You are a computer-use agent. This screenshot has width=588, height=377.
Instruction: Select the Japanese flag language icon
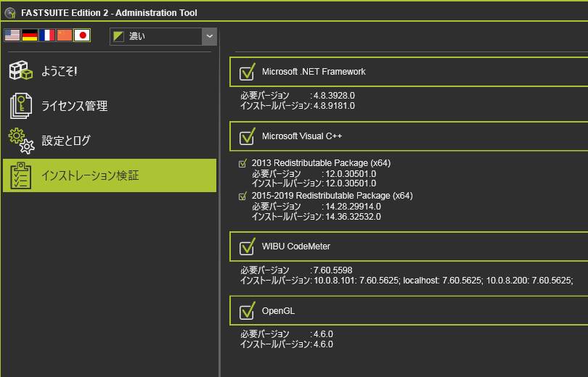(82, 36)
